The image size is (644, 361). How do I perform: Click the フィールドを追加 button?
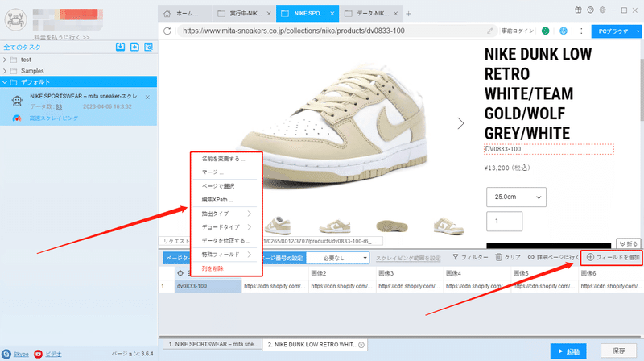[613, 257]
